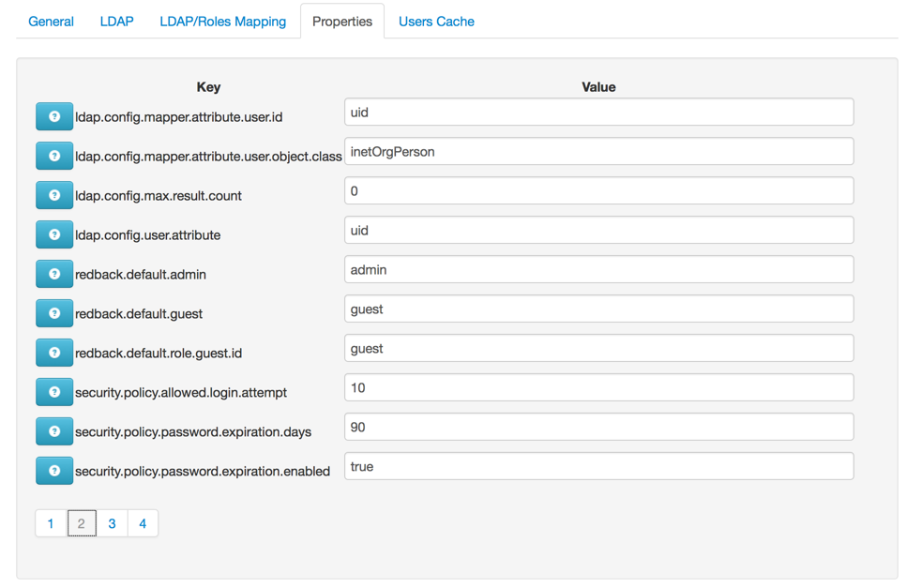
Task: Open help for ldap.config.user.attribute
Action: (54, 234)
